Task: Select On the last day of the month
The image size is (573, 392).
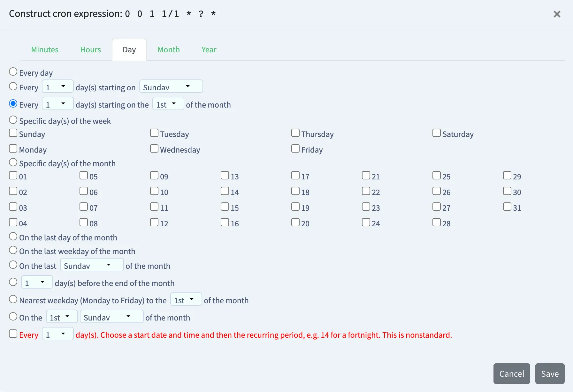Action: coord(13,236)
